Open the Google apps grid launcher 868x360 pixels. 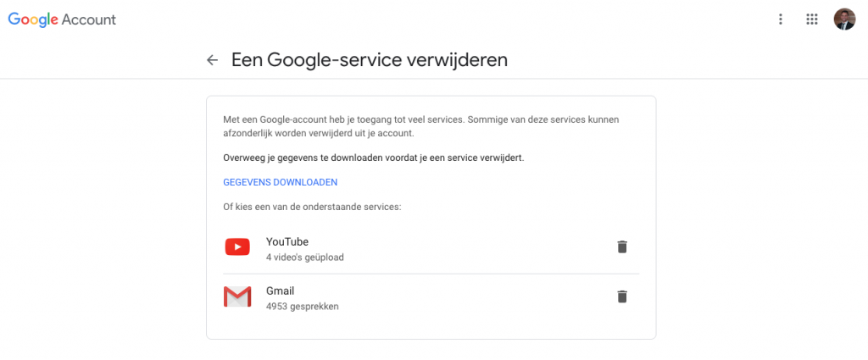pos(811,19)
